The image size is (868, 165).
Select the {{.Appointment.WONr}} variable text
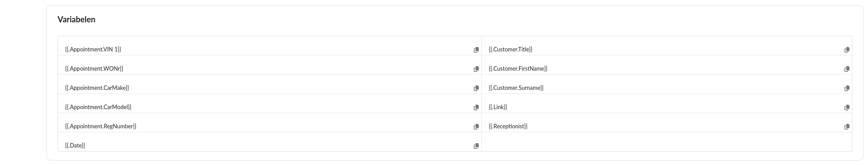[x=94, y=68]
